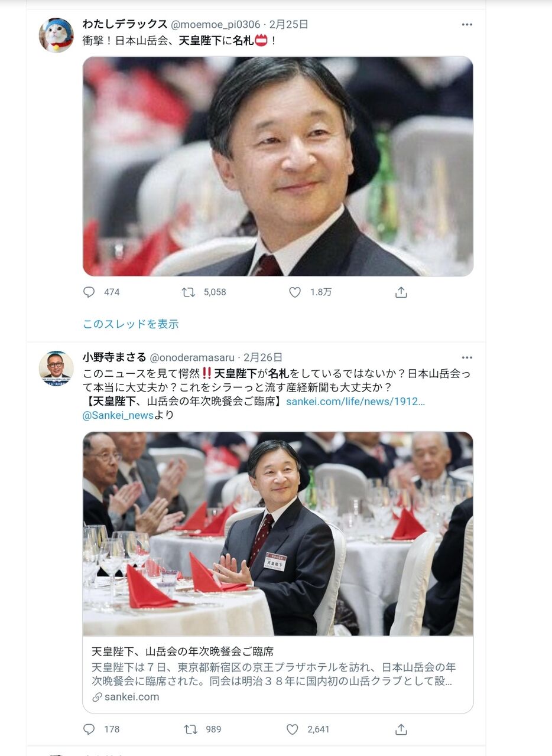Open わたしデラックス cat profile avatar
The width and height of the screenshot is (552, 756).
click(56, 35)
